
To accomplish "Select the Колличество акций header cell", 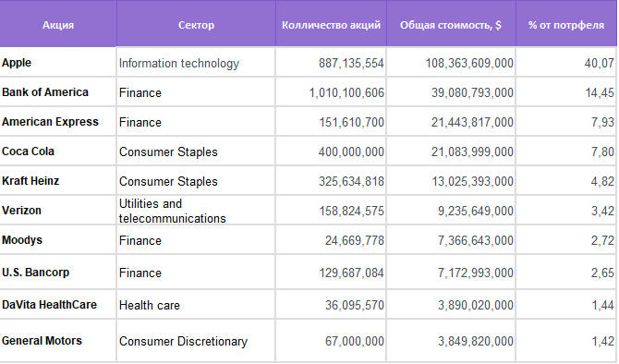I will pyautogui.click(x=331, y=24).
